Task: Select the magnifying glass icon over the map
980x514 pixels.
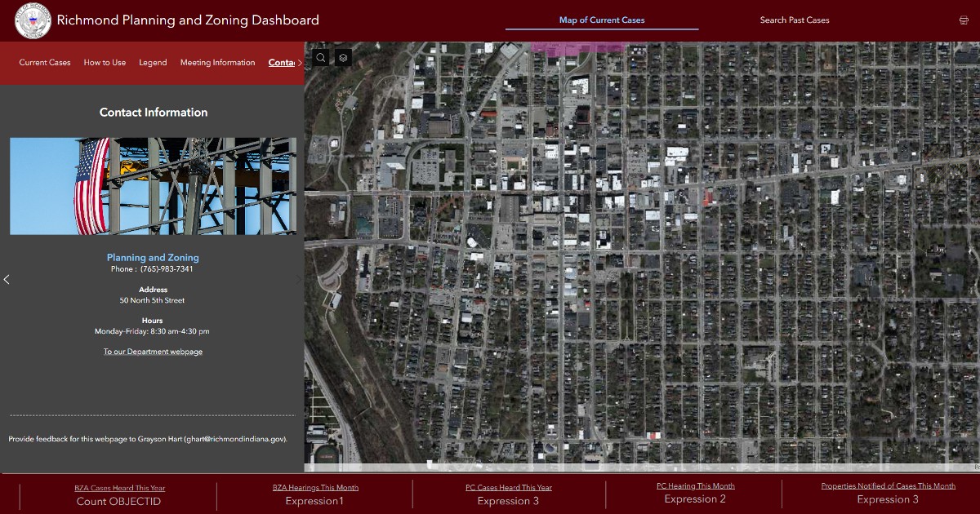Action: [x=320, y=57]
